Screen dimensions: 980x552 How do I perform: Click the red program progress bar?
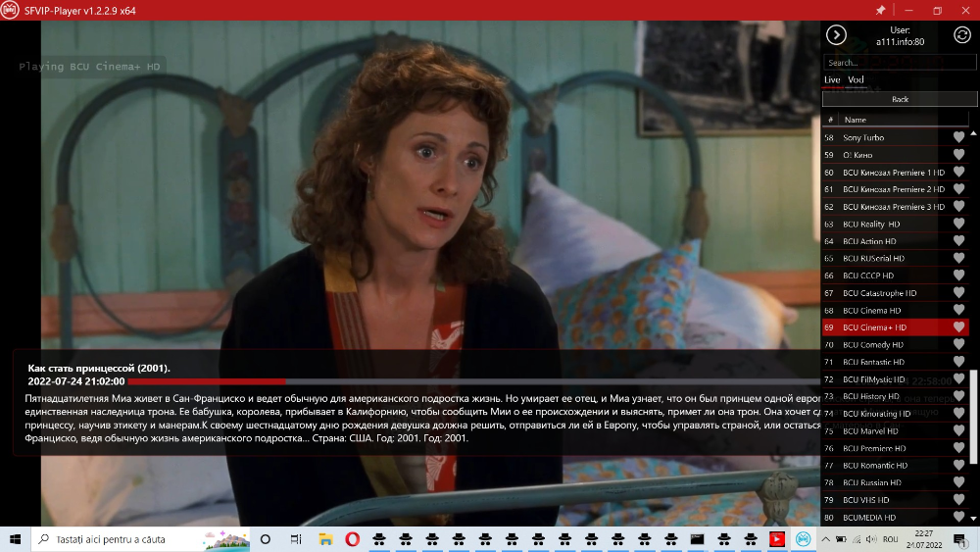coord(206,381)
